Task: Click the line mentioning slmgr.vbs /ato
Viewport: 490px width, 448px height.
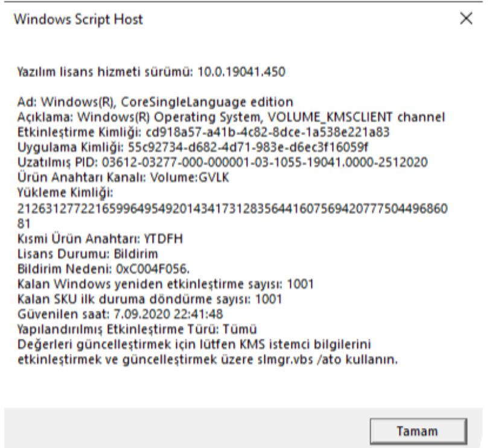Action: [x=208, y=359]
